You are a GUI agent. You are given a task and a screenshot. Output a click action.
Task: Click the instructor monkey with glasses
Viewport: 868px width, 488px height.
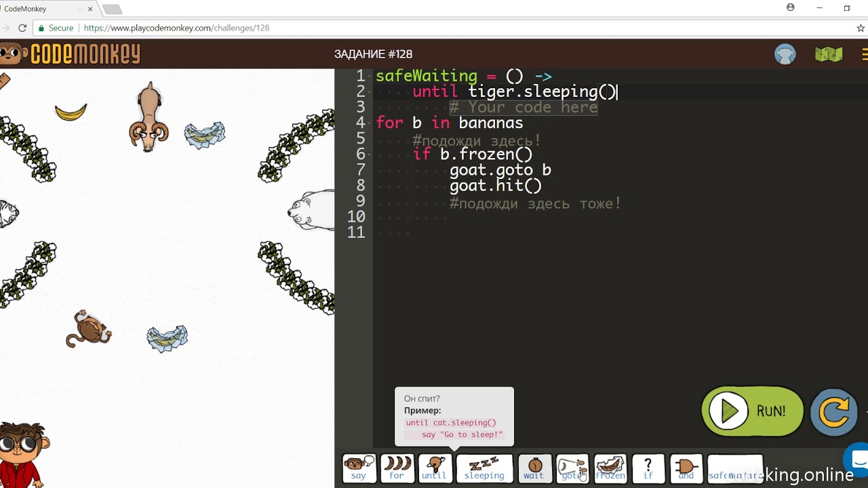[24, 454]
